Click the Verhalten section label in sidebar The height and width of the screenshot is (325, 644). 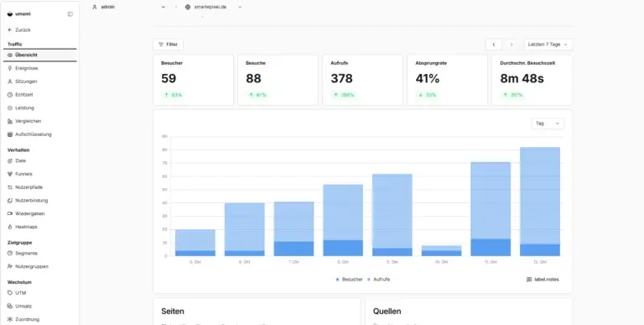tap(18, 150)
